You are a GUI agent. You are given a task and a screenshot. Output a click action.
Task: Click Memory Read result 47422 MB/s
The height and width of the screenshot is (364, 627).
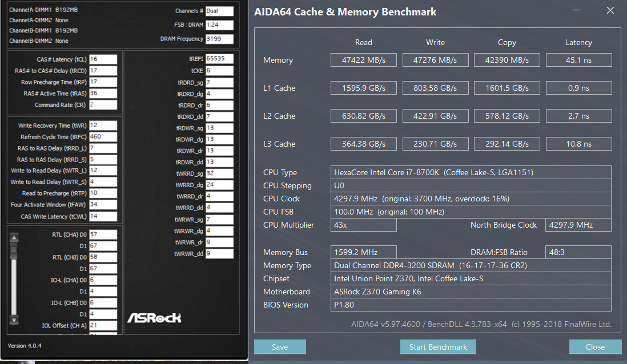point(364,60)
